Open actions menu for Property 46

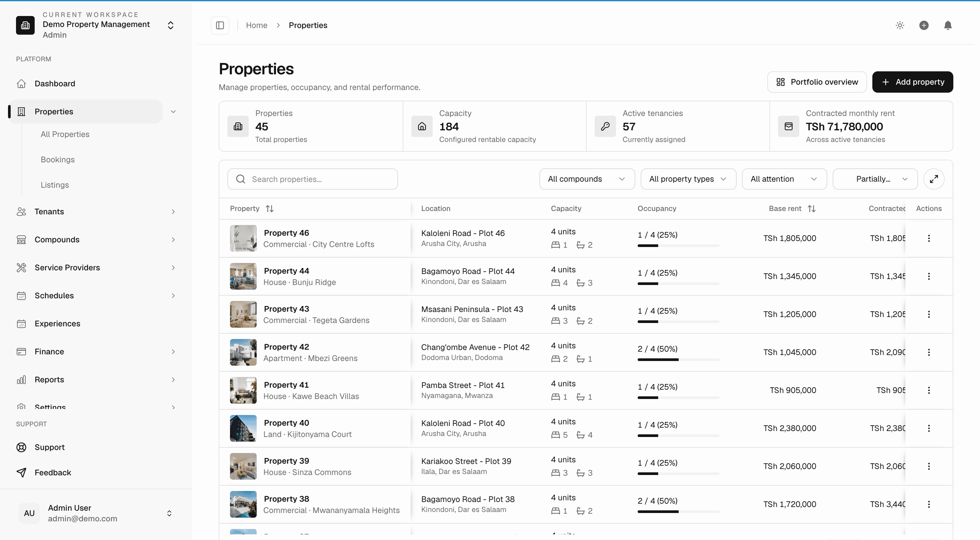(929, 238)
